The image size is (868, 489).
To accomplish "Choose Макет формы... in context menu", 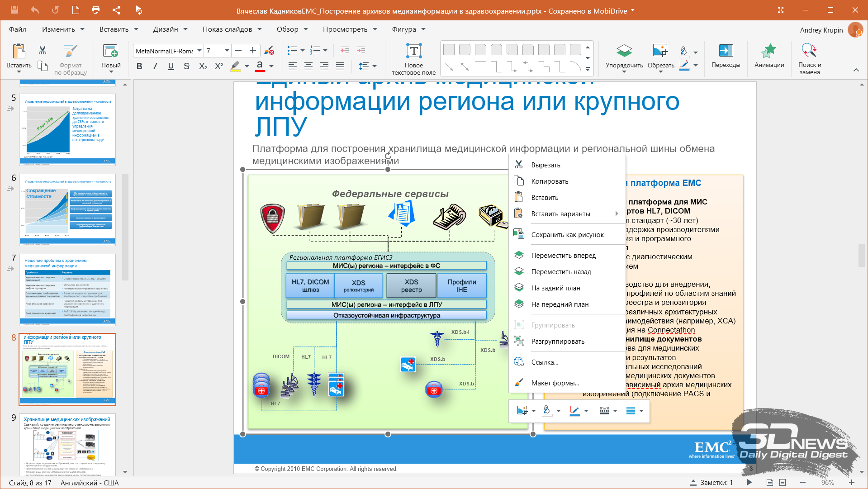I will click(567, 383).
